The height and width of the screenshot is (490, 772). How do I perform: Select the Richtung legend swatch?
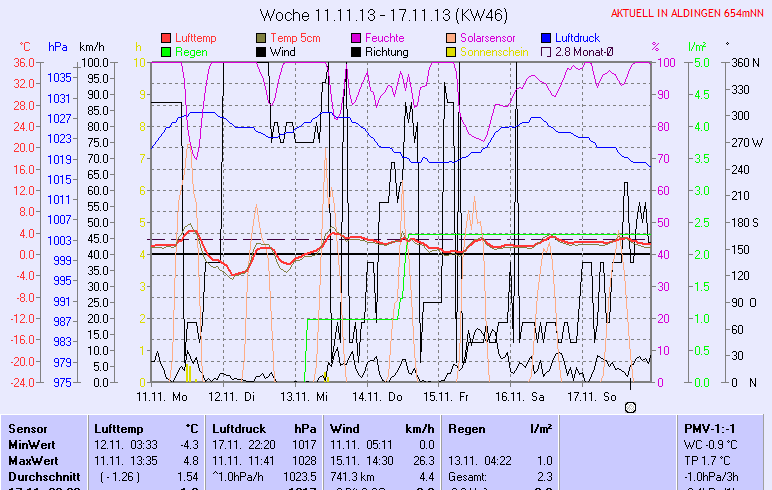357,51
